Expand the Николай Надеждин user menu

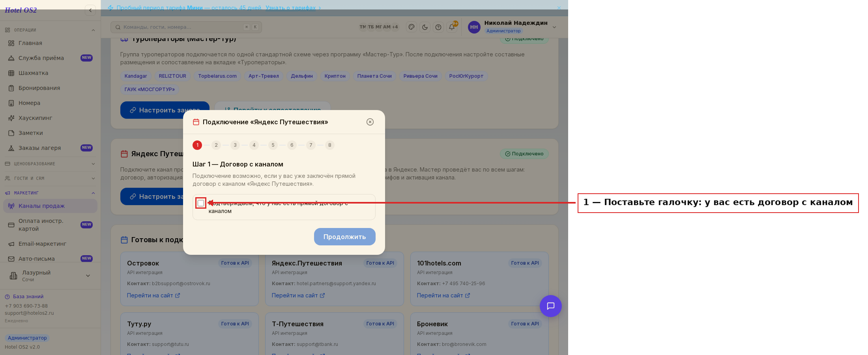(554, 27)
